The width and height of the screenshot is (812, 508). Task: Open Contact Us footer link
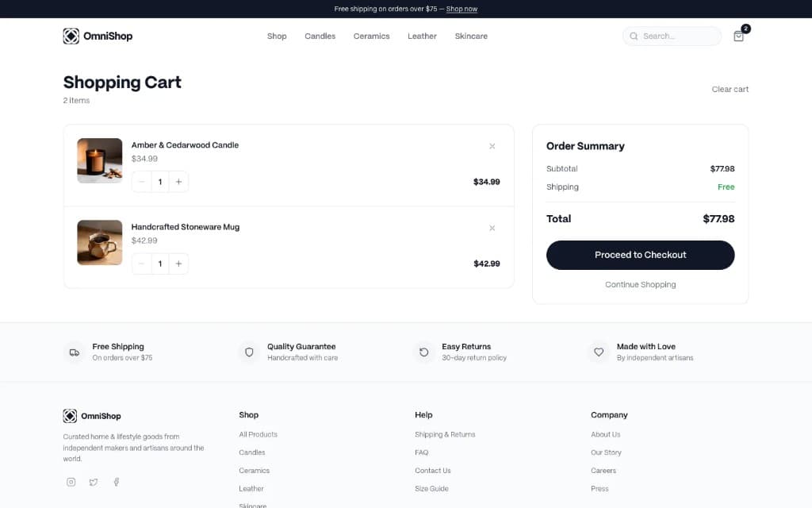[433, 471]
